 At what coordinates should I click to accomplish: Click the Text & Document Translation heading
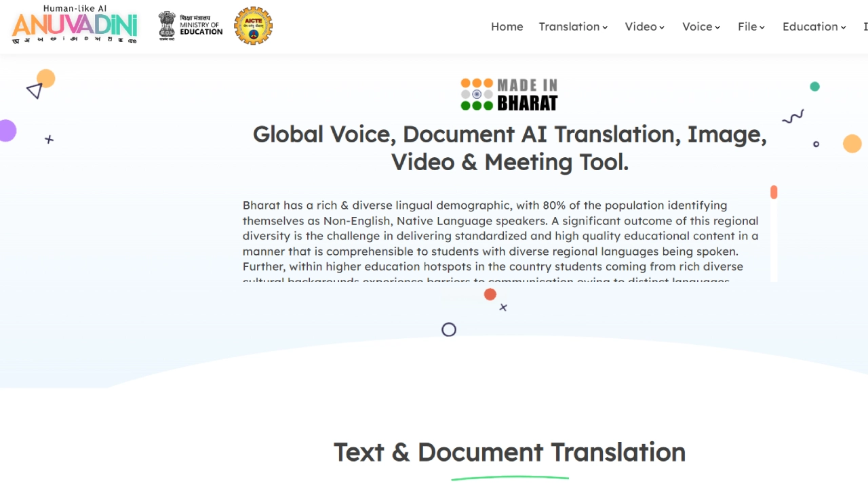click(509, 452)
